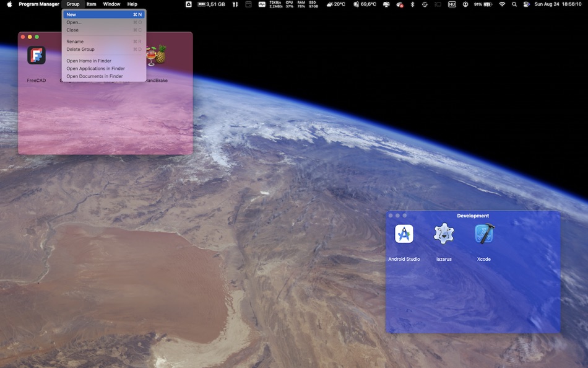Open the battery 91% status icon
The image size is (588, 368).
(x=483, y=4)
